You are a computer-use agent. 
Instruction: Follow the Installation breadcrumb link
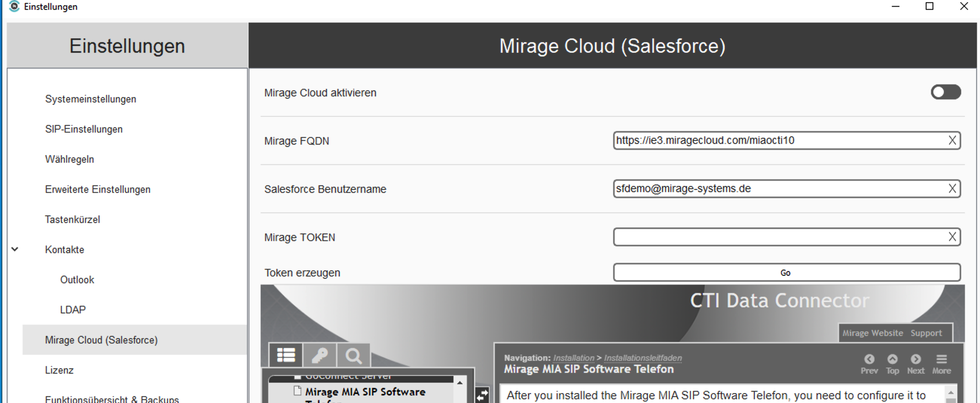tap(573, 358)
